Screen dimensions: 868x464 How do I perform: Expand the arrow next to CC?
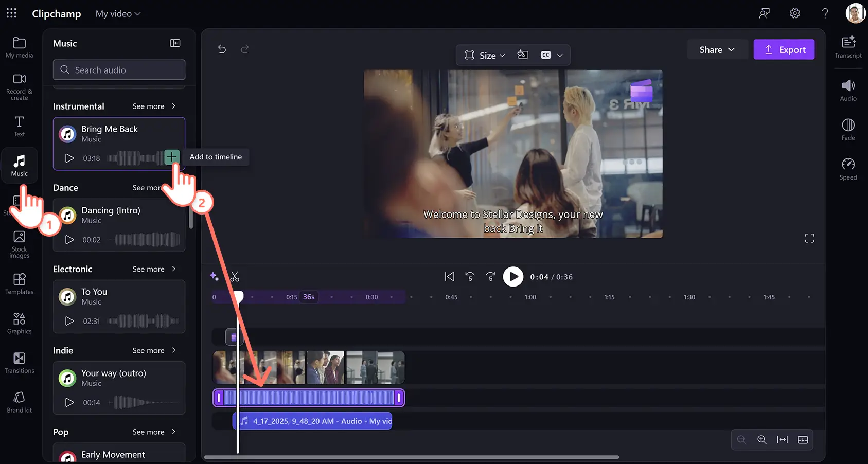[560, 55]
